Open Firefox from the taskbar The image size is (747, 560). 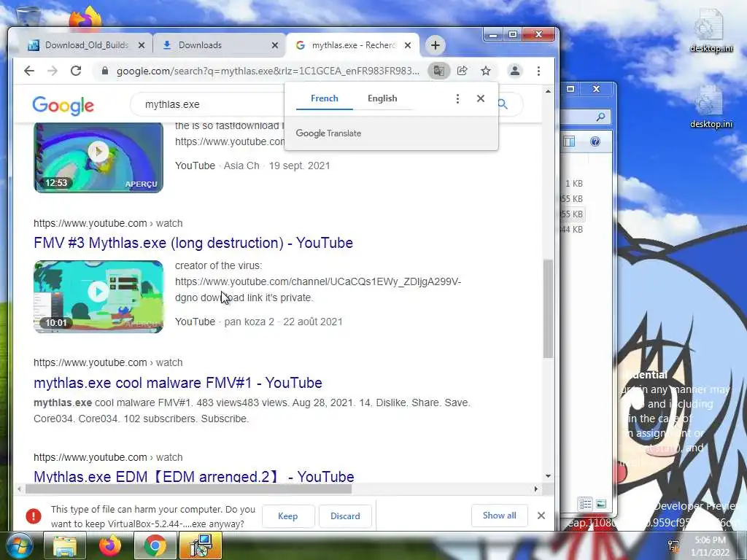click(110, 545)
